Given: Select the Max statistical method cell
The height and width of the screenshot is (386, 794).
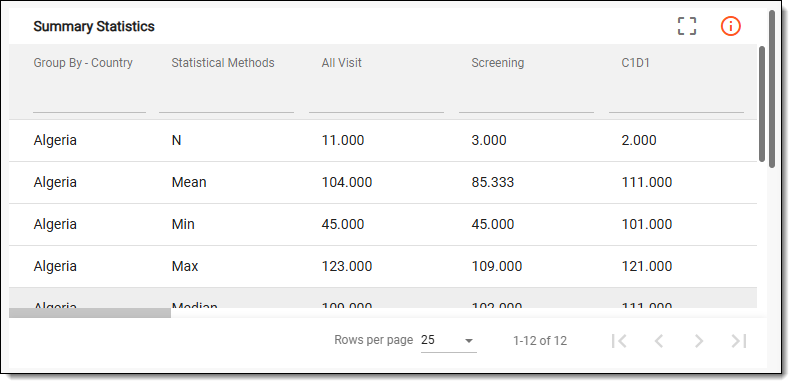Looking at the screenshot, I should (x=185, y=266).
